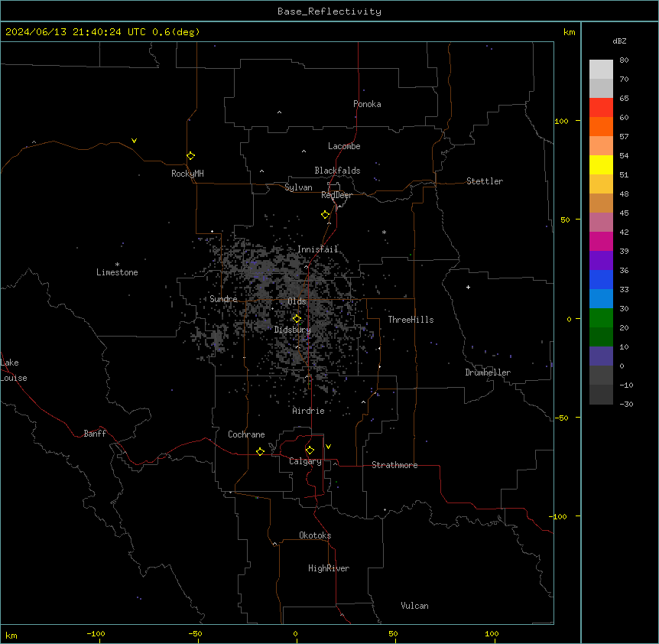Pick the magenta 39-42 dBZ legend swatch
The width and height of the screenshot is (659, 644).
[x=601, y=241]
